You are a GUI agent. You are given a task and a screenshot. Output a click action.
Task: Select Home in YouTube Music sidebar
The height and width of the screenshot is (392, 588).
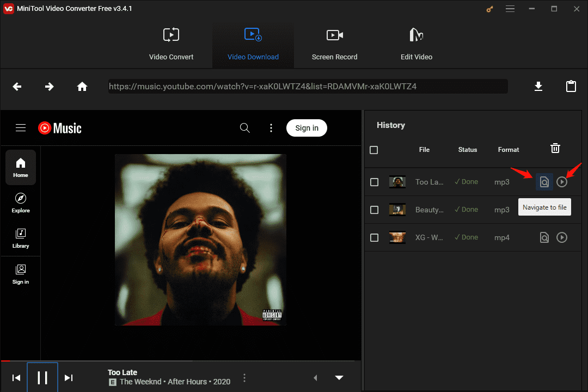pyautogui.click(x=21, y=167)
